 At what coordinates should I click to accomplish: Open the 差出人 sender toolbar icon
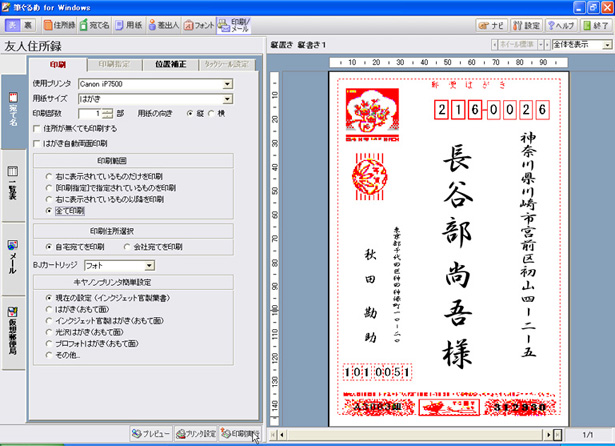(x=165, y=23)
